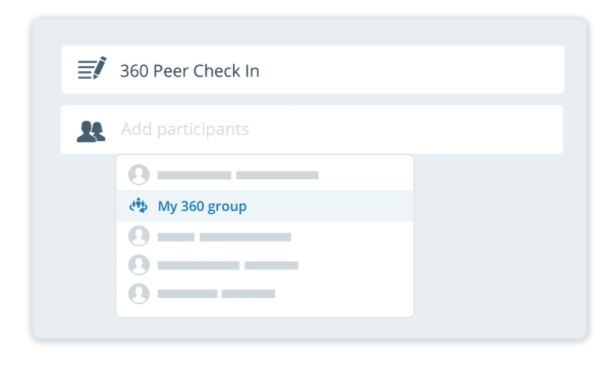Choose the first suggestion's left name placeholder
Viewport: 610px width, 366px height.
click(194, 175)
